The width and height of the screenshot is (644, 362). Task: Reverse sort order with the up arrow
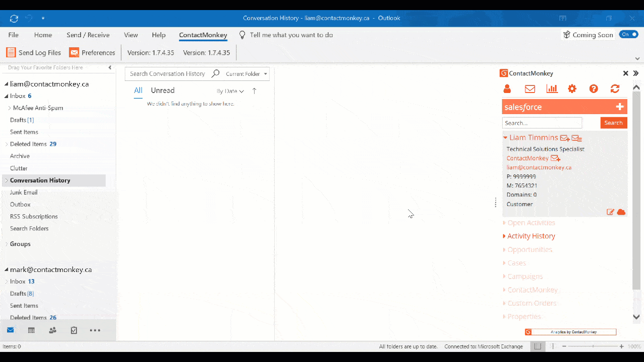click(254, 91)
